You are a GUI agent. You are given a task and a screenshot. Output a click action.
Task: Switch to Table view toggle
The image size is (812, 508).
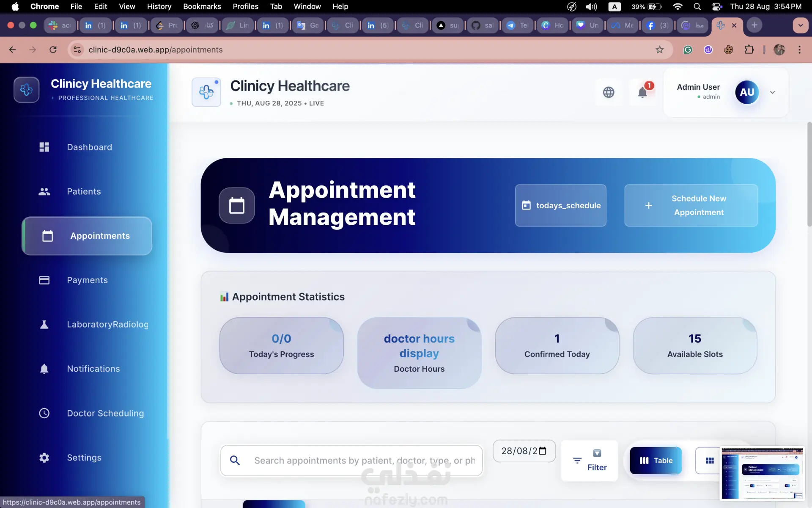(x=656, y=461)
